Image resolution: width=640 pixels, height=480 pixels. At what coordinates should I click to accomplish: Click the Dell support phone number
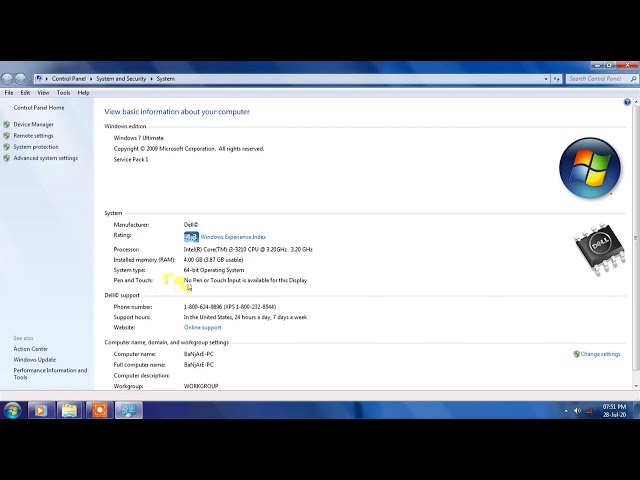click(230, 307)
